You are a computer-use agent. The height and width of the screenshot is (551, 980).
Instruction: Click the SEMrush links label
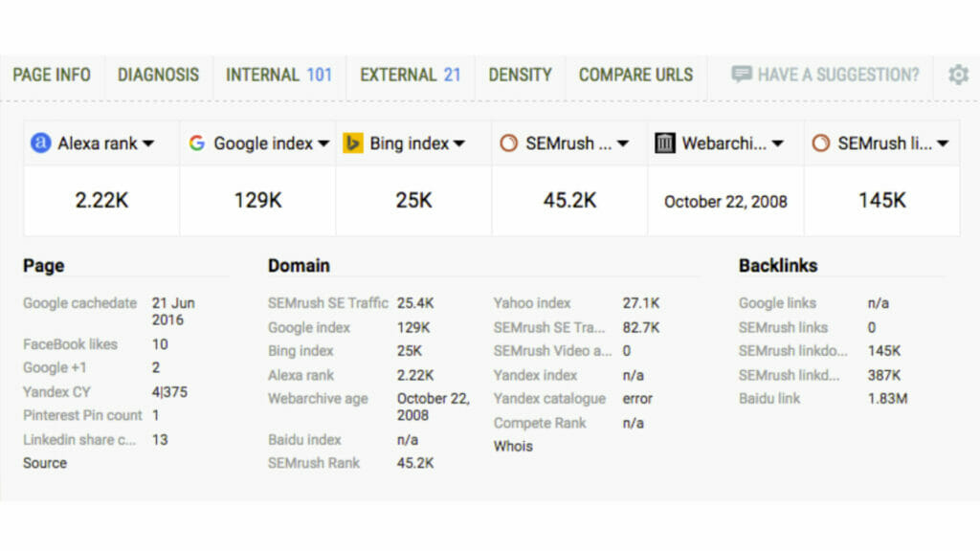pyautogui.click(x=783, y=327)
